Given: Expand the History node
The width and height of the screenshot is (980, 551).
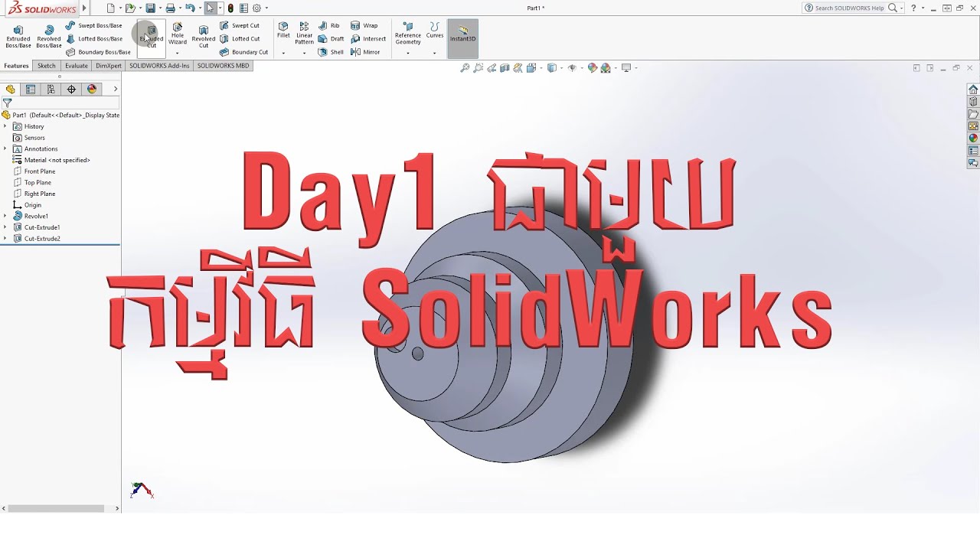Looking at the screenshot, I should (5, 126).
